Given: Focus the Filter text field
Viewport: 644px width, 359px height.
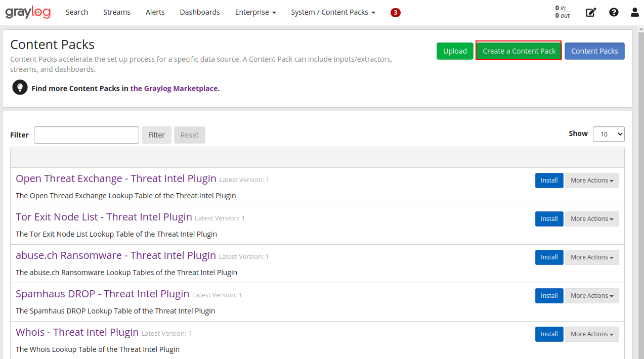Looking at the screenshot, I should [x=87, y=135].
